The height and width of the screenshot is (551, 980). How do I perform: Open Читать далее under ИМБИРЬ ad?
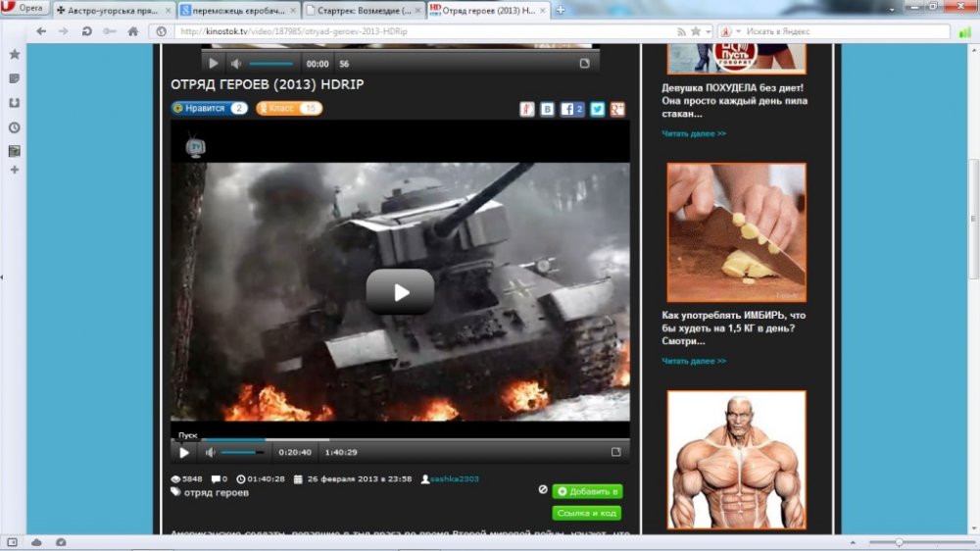tap(694, 361)
